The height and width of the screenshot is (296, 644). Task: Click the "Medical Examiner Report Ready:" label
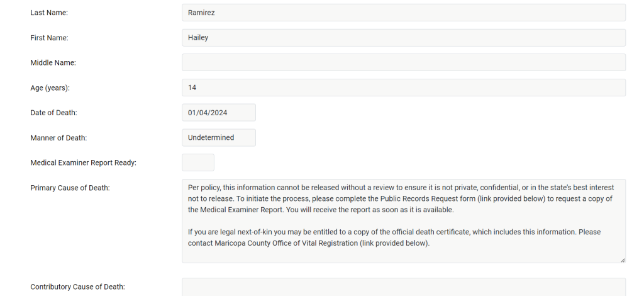(83, 162)
